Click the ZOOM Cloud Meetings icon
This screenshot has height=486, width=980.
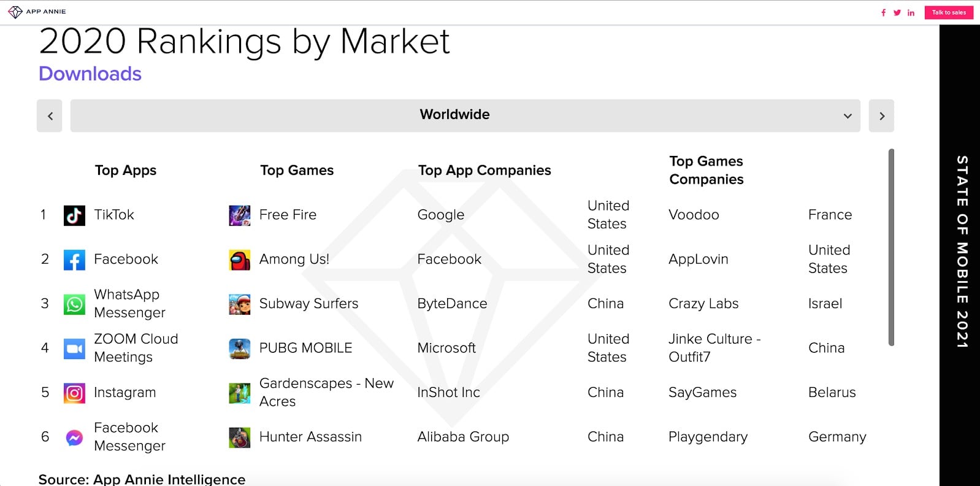pyautogui.click(x=74, y=349)
